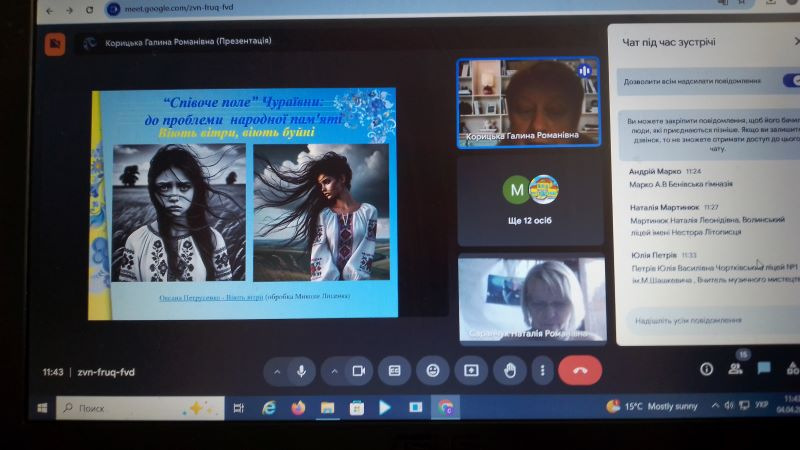
Task: Open the Оксана Петрусенко link in slide
Action: (211, 297)
